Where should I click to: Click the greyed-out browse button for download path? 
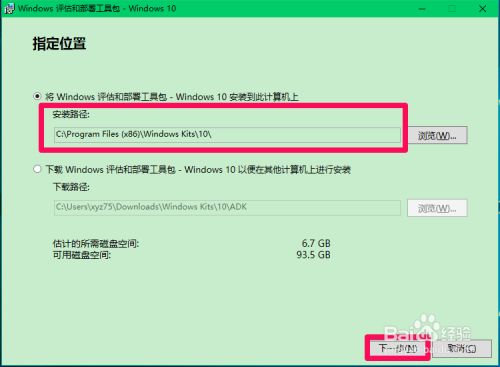click(x=437, y=208)
